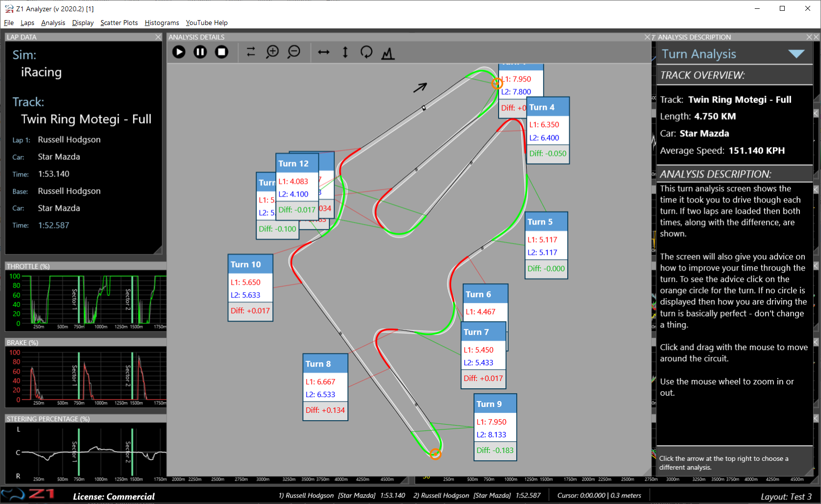Open the Scatter Plots menu
The width and height of the screenshot is (821, 504).
(x=119, y=23)
